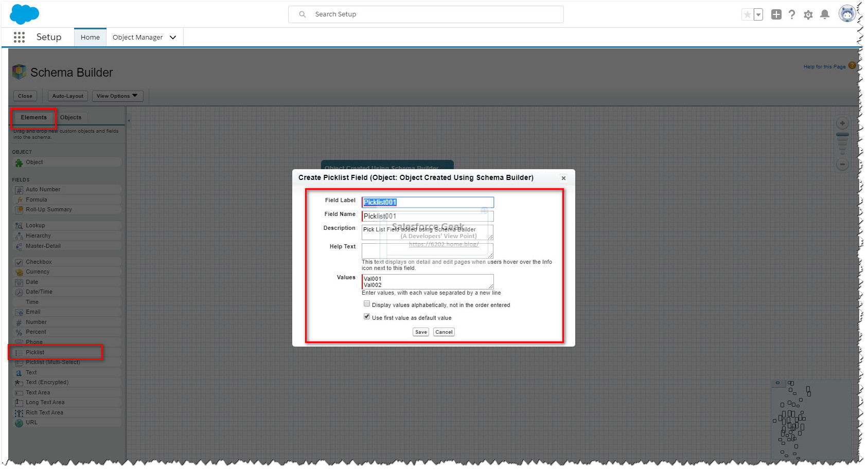
Task: Expand the Object Manager dropdown chevron
Action: point(173,37)
